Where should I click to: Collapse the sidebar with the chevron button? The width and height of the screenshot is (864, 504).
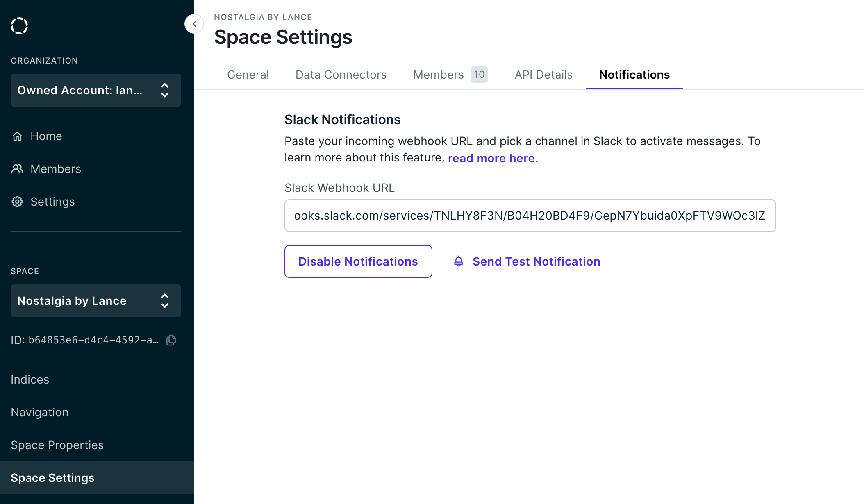pyautogui.click(x=194, y=24)
